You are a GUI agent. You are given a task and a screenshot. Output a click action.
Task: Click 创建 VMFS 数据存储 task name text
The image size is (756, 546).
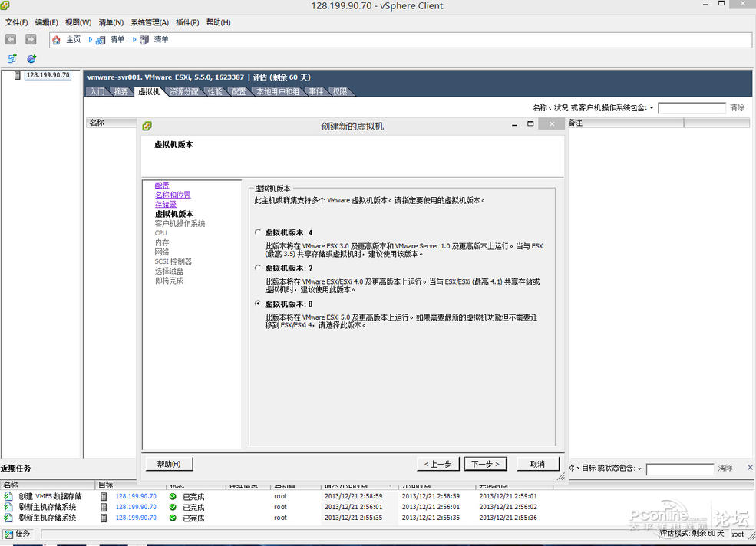tap(50, 496)
